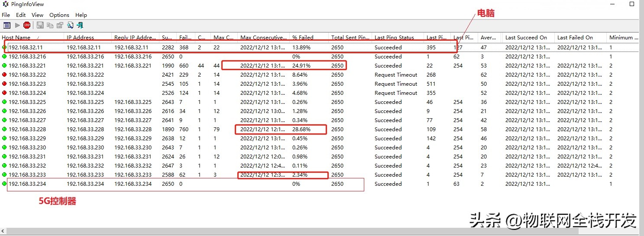
Task: Select host name 192.168.33.231
Action: tap(27, 157)
